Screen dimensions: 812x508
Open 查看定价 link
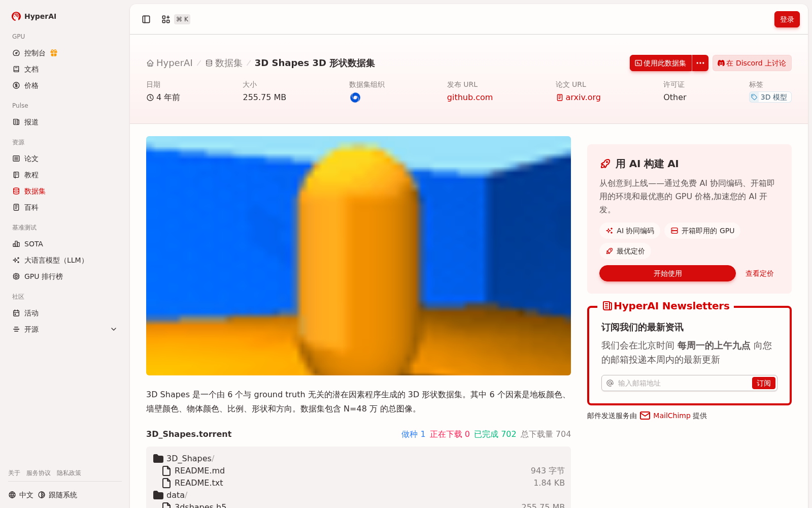759,273
